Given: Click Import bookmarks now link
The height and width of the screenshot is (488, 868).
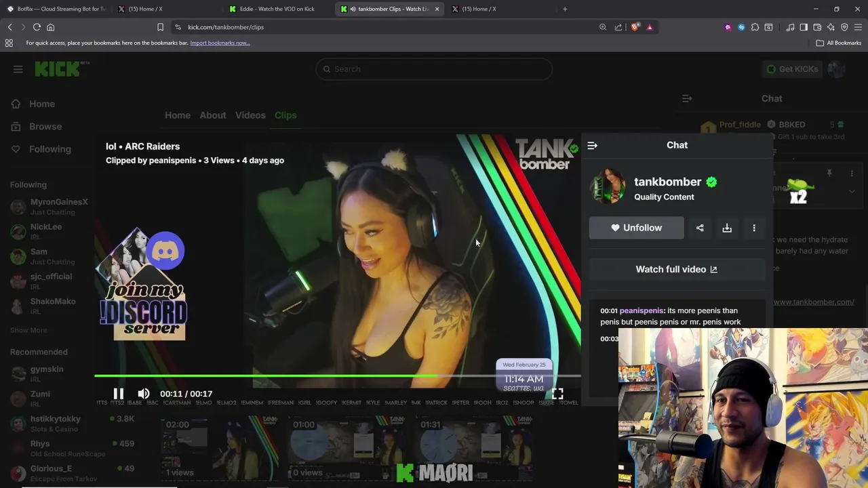Looking at the screenshot, I should tap(220, 43).
